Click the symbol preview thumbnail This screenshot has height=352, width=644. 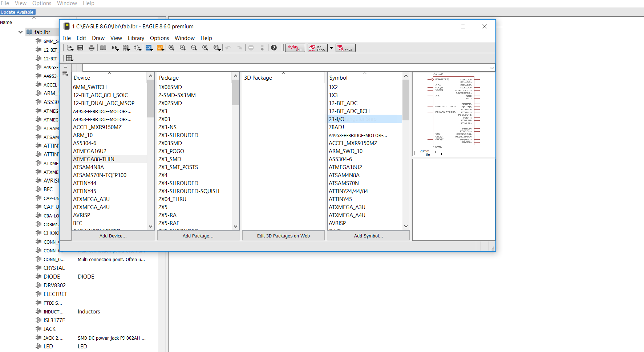pos(454,115)
